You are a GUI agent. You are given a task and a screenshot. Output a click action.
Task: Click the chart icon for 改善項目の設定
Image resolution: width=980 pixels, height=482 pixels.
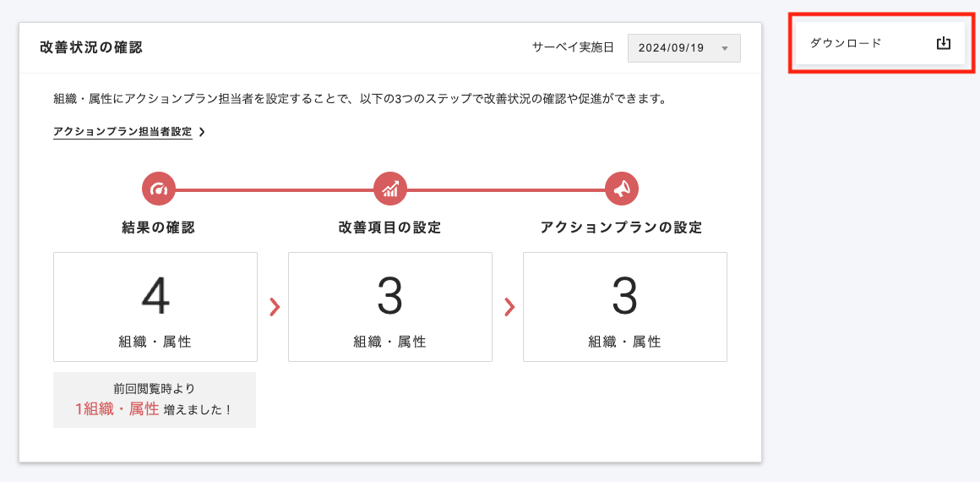click(x=390, y=189)
